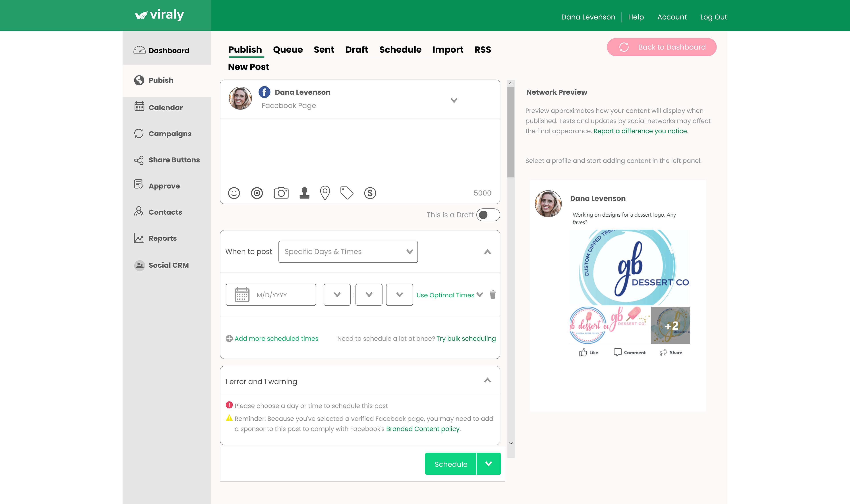This screenshot has width=850, height=504.
Task: Click Dana Levenson in the top bar
Action: point(588,17)
